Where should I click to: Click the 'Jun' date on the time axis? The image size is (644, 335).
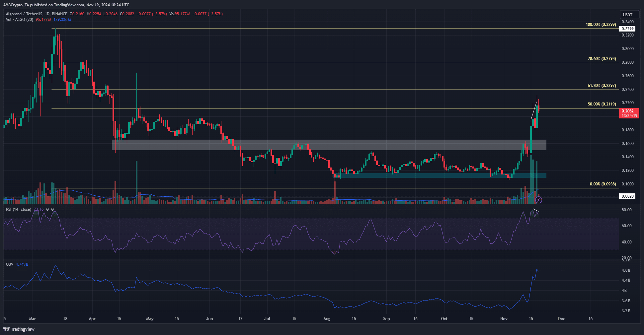(209, 319)
